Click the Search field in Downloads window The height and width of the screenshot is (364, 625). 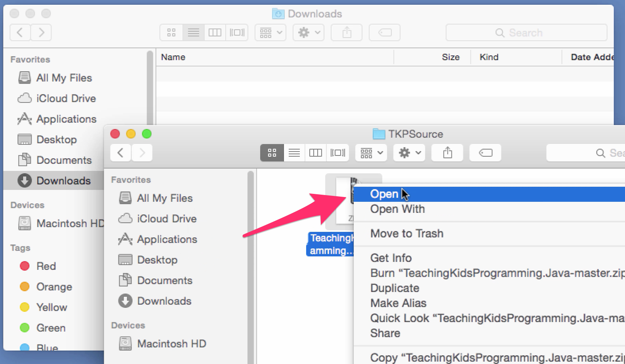click(526, 32)
